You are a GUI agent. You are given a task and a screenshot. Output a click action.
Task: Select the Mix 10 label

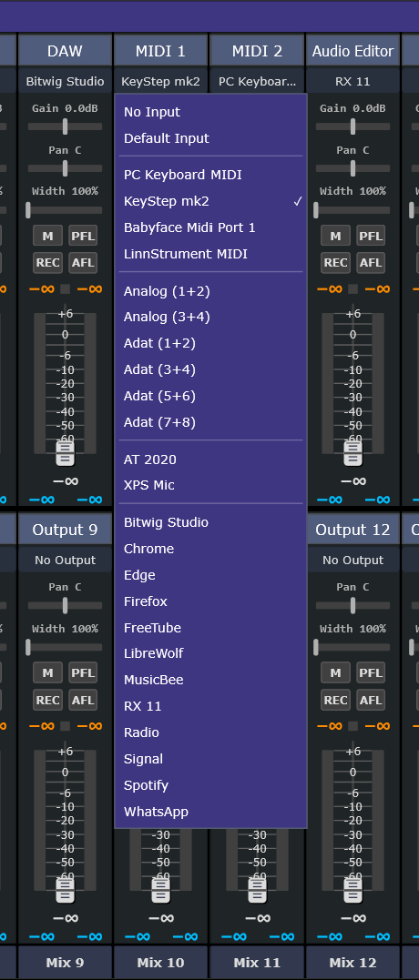point(160,963)
